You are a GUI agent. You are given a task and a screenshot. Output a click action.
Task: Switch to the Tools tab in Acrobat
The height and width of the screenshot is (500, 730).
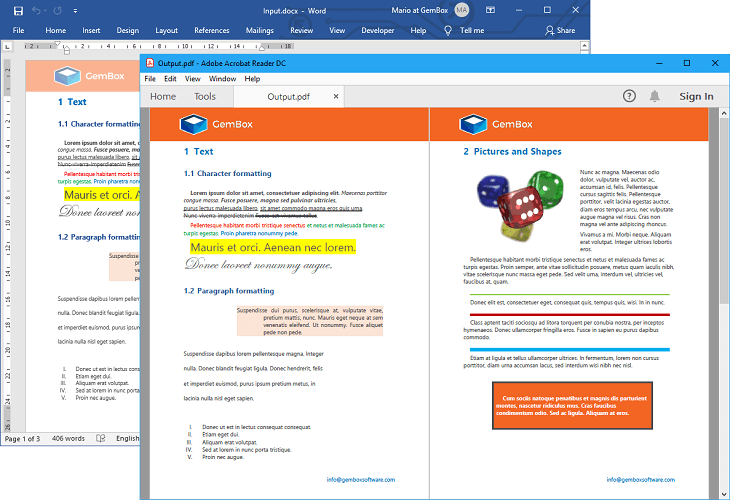pos(205,97)
